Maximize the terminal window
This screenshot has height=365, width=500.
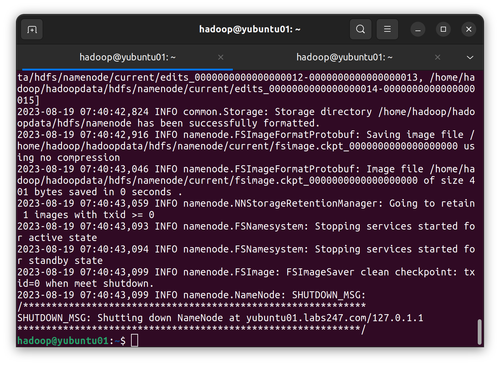[x=443, y=30]
